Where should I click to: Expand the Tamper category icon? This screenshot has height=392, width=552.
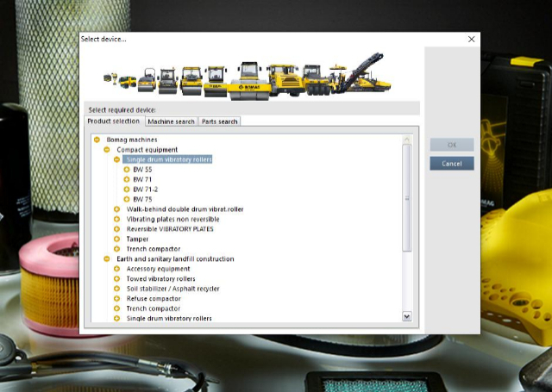coord(116,239)
